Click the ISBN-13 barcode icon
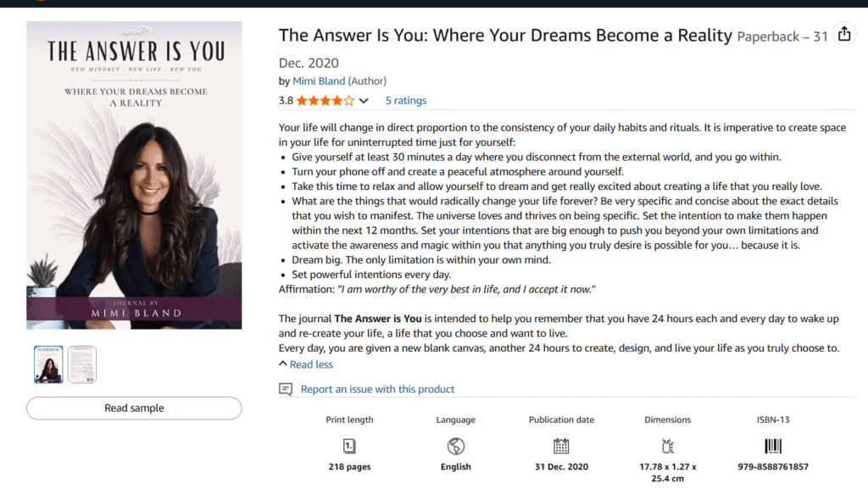 pos(773,446)
